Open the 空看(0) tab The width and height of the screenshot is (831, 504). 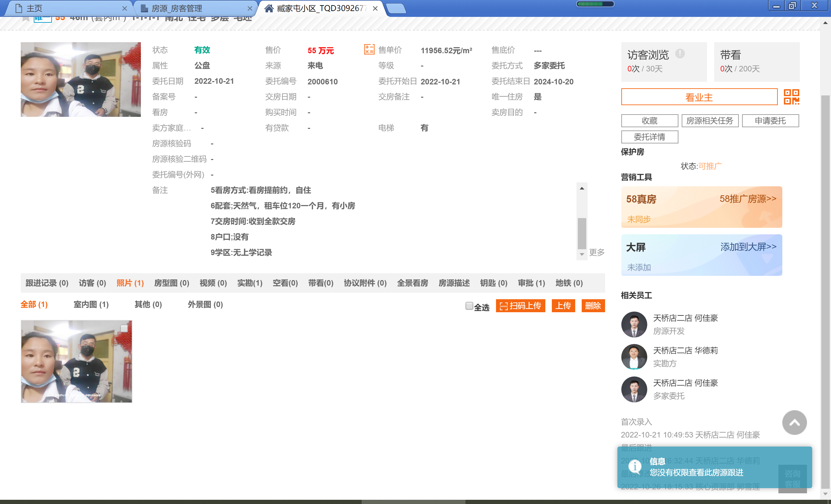285,283
